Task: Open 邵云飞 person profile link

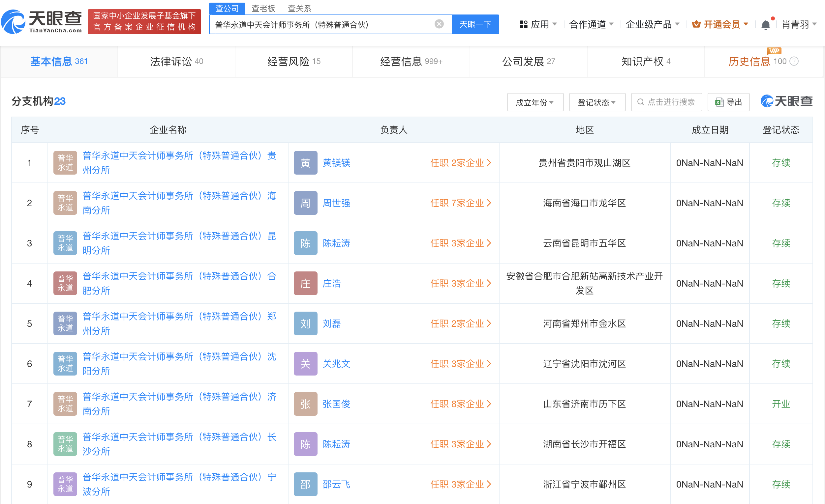Action: point(336,484)
